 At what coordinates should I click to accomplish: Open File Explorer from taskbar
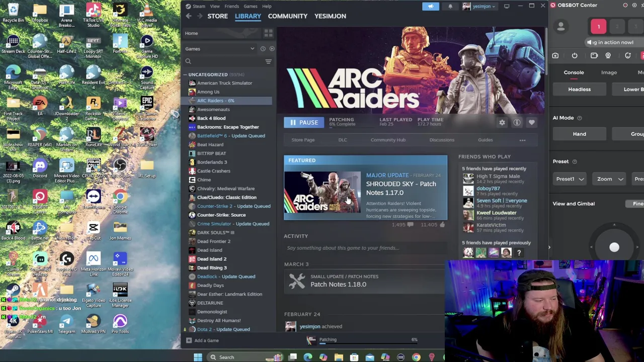[339, 357]
